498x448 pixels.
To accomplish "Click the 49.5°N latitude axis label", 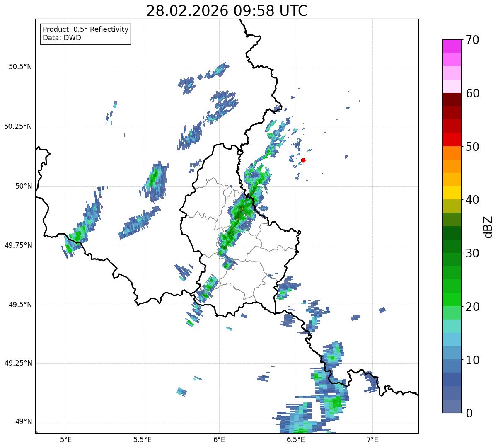I will [20, 305].
